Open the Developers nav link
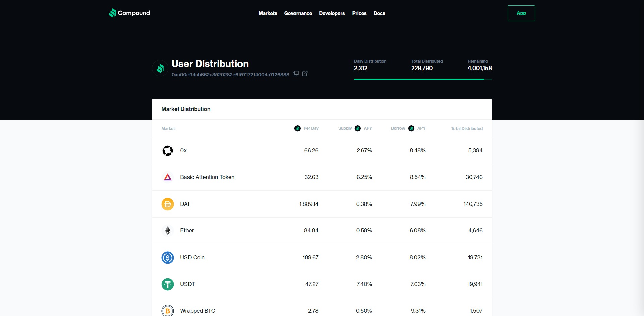644x316 pixels. point(332,13)
